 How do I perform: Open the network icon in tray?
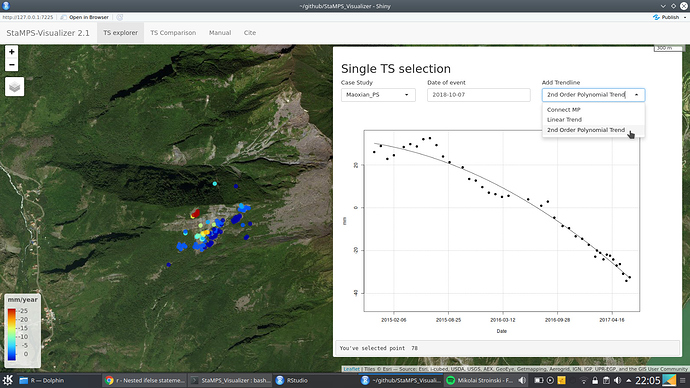(x=584, y=381)
